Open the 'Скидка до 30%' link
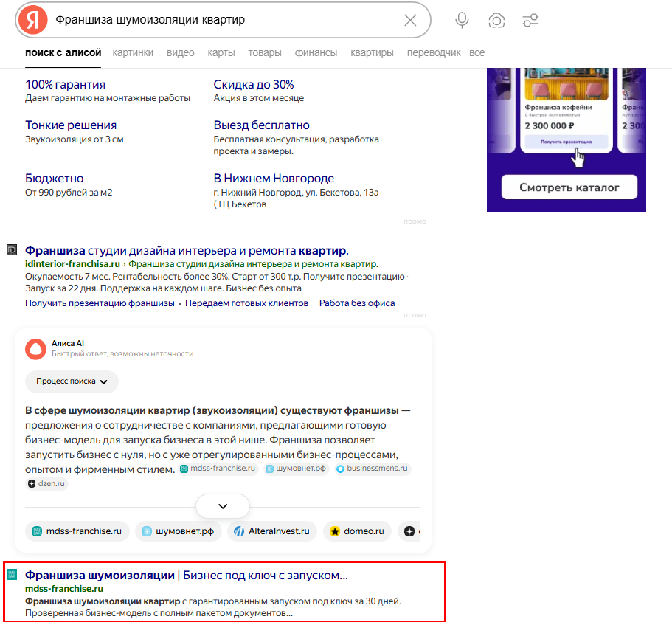672x622 pixels. [x=254, y=84]
